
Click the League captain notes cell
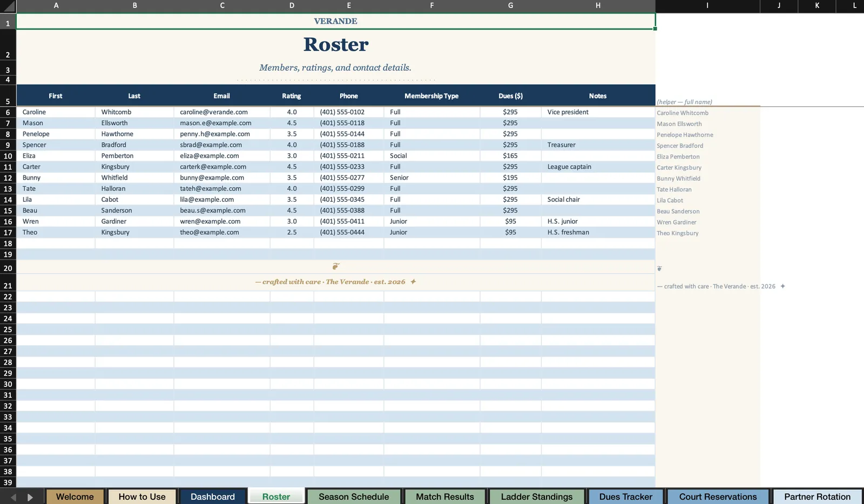coord(598,167)
